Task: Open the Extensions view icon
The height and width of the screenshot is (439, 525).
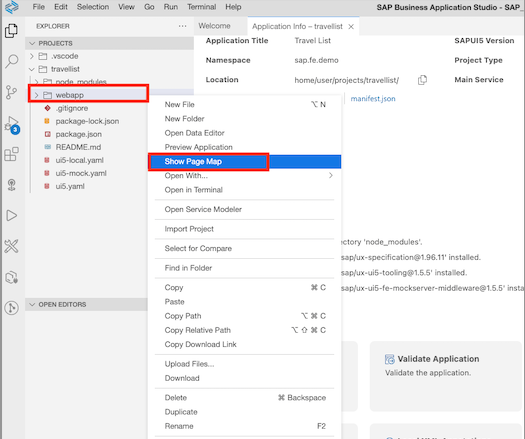Action: pyautogui.click(x=11, y=154)
